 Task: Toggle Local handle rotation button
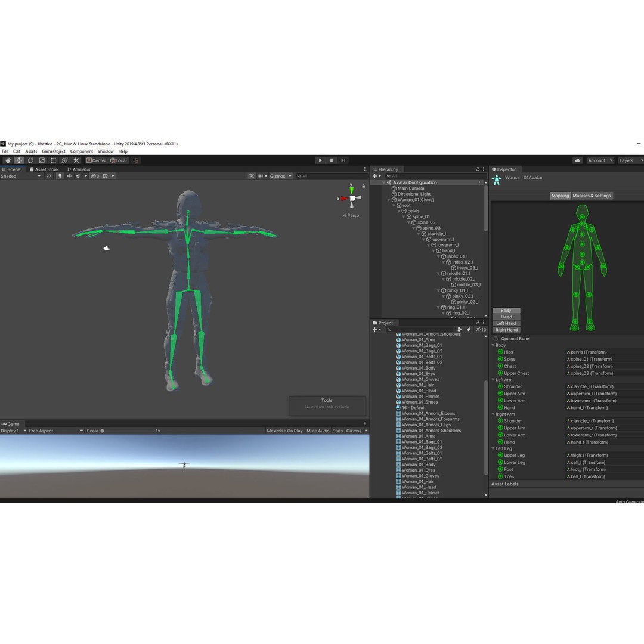pyautogui.click(x=119, y=160)
